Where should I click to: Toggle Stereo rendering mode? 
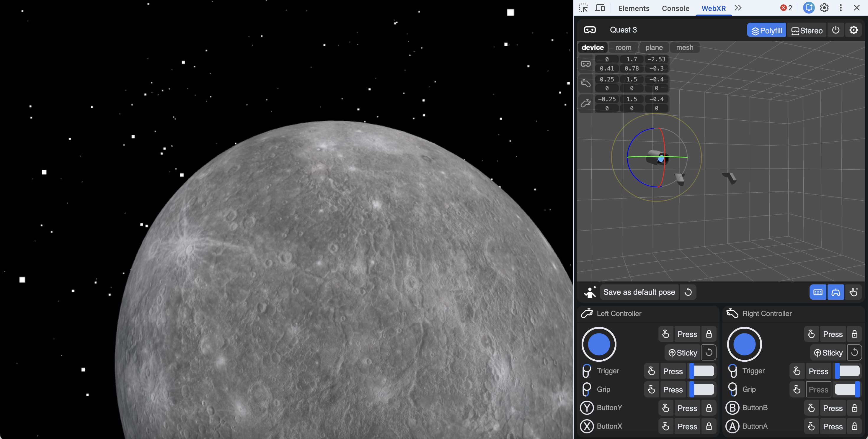807,30
